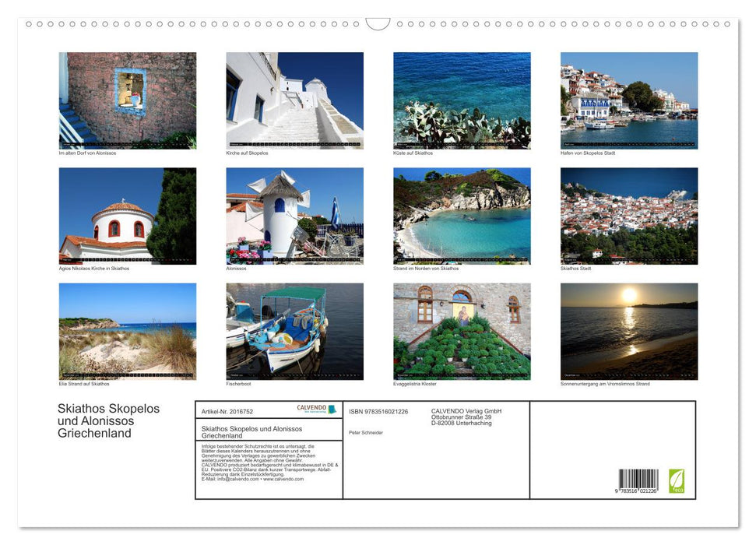Click the ISBN 9783516021226 text
The height and width of the screenshot is (545, 756).
click(378, 411)
